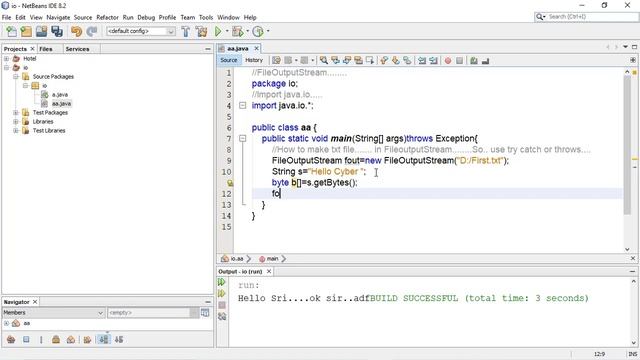Viewport: 640px width, 360px height.
Task: Click the Clean and Build Project icon
Action: (201, 31)
